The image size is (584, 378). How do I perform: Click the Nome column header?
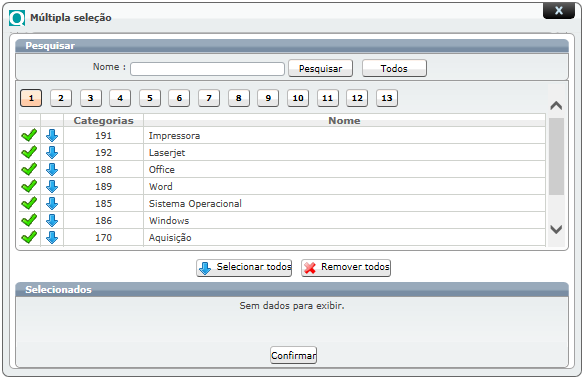(x=344, y=121)
